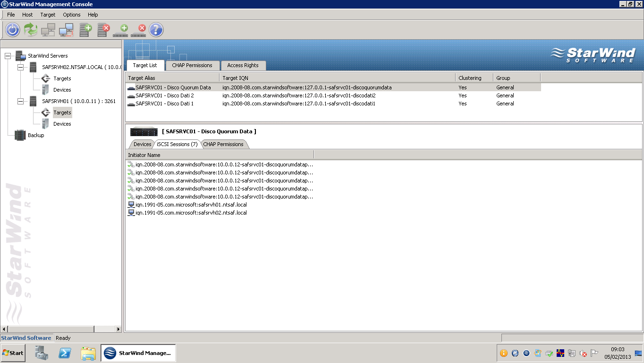Screen dimensions: 644x363
Task: Open Windows Explorer folder icon in taskbar
Action: [x=88, y=353]
